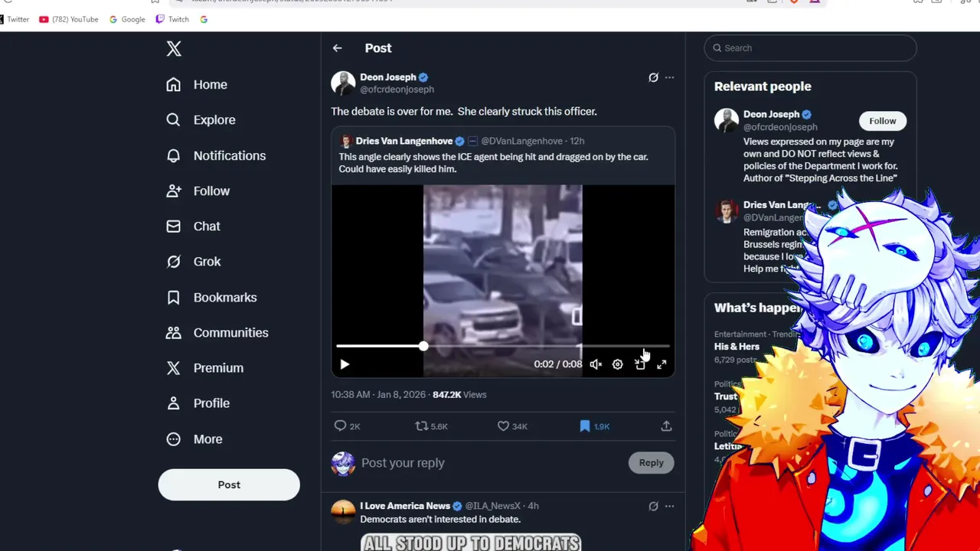
Task: Open the Google bookmark
Action: point(127,19)
